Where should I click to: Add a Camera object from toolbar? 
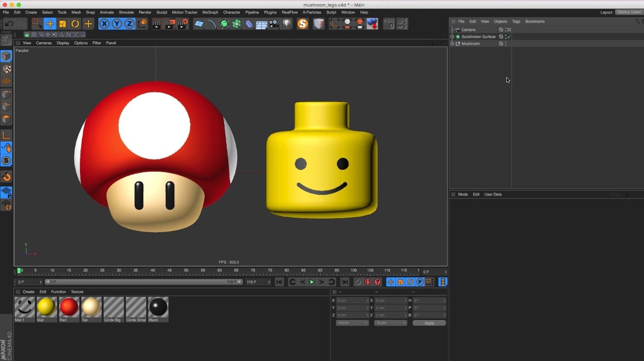[x=274, y=24]
